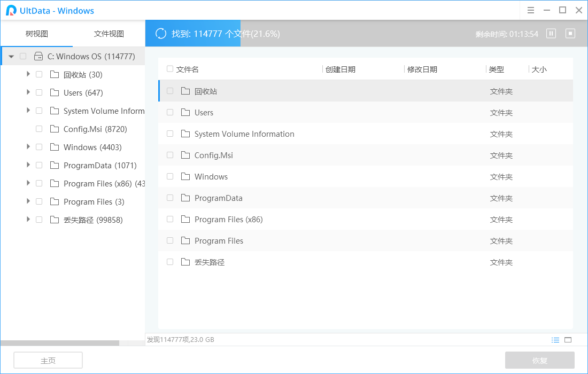Image resolution: width=588 pixels, height=374 pixels.
Task: Click the 恢复 recover button
Action: [x=540, y=360]
